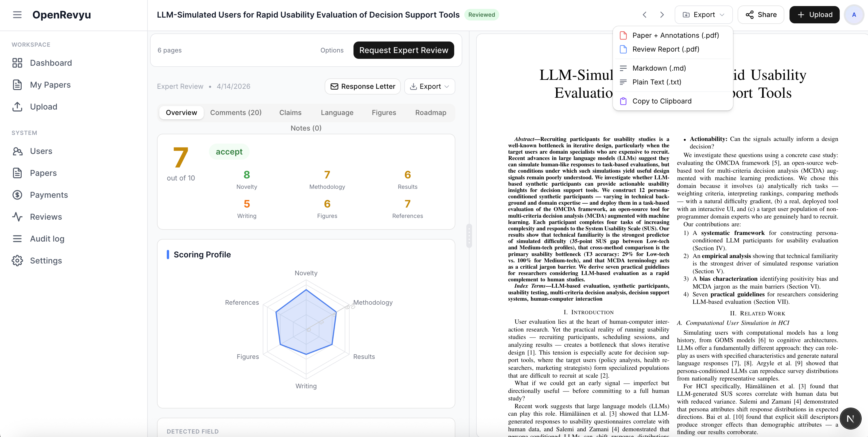
Task: Click the DETECTED FIELD section label
Action: (193, 432)
